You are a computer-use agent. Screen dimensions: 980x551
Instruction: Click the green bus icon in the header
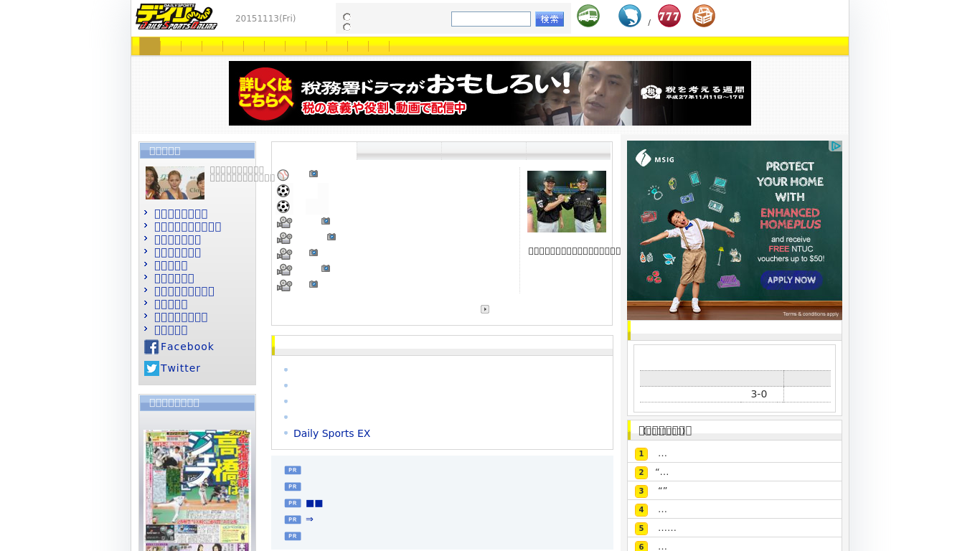point(588,15)
